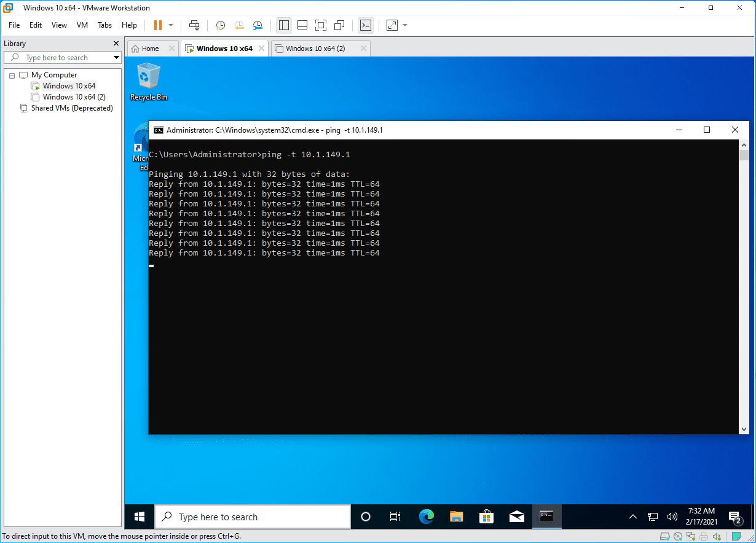Launch Edge from the guest taskbar
This screenshot has height=543, width=756.
pos(426,517)
